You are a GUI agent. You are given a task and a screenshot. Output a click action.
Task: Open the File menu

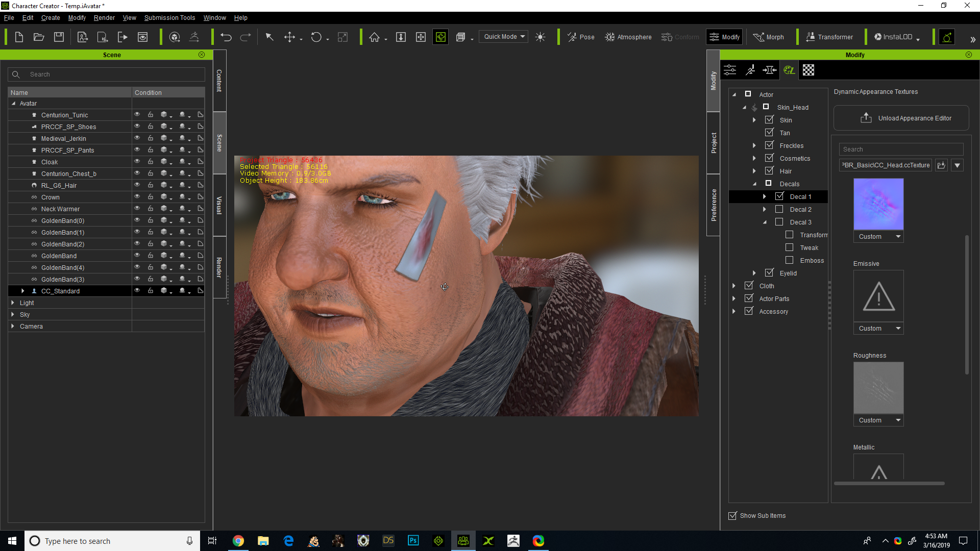pyautogui.click(x=9, y=18)
